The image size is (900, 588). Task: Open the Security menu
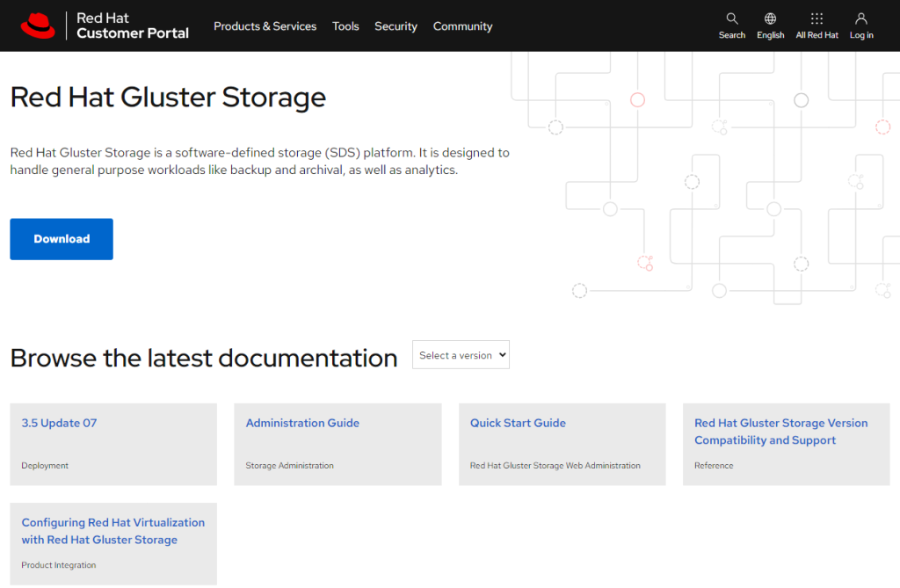(396, 26)
